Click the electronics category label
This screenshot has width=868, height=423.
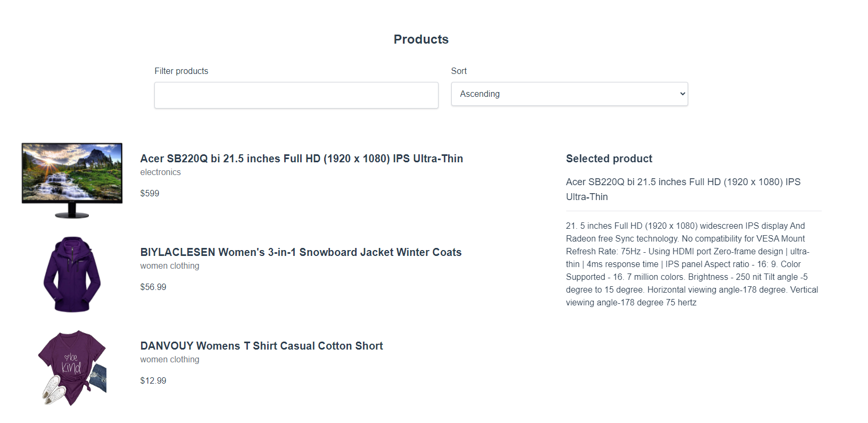click(x=160, y=172)
